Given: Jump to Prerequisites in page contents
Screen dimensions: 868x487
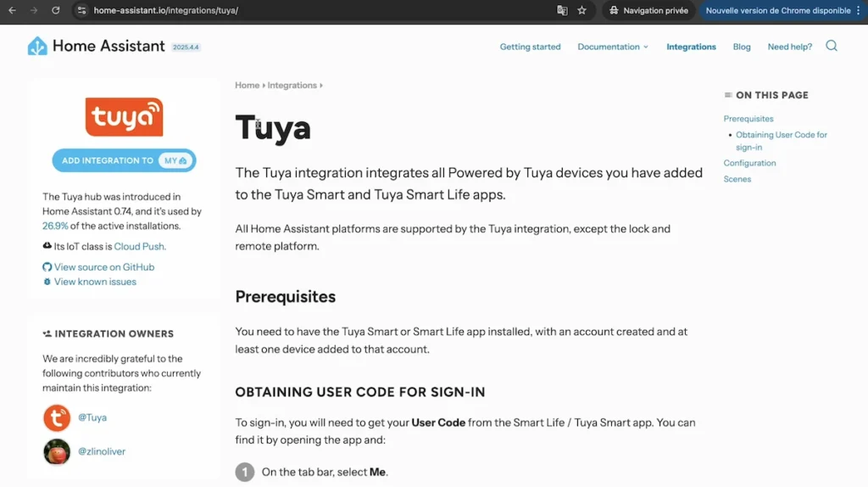Looking at the screenshot, I should click(748, 119).
